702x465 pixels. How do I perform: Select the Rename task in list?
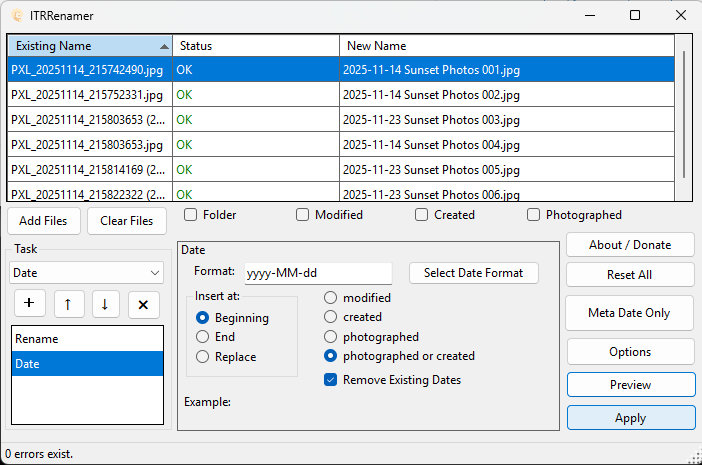(x=86, y=339)
